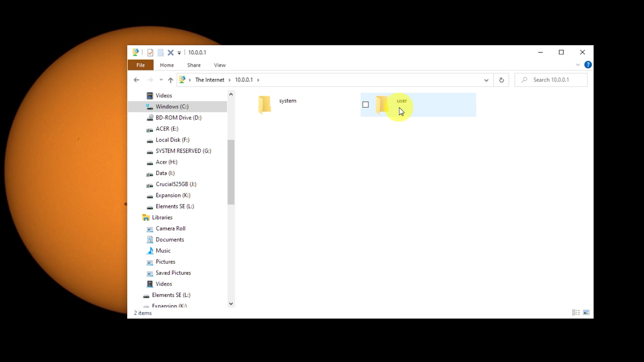Screen dimensions: 644x362
Task: Go back using the Back arrow
Action: click(136, 80)
